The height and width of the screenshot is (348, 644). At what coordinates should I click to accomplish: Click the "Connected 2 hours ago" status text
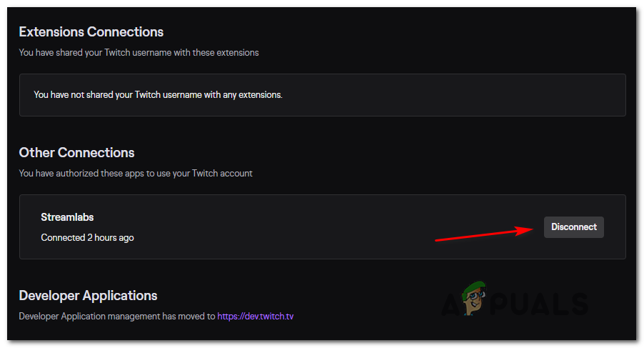pyautogui.click(x=87, y=237)
